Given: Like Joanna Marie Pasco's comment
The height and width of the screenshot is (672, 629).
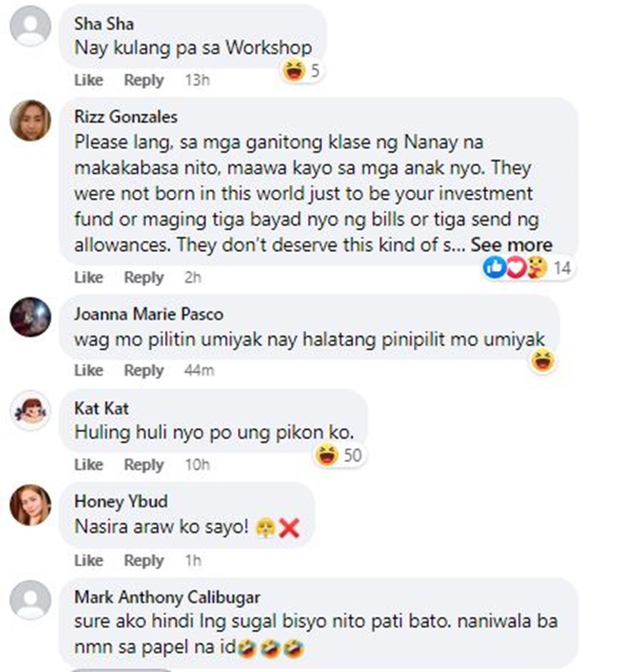Looking at the screenshot, I should click(89, 370).
